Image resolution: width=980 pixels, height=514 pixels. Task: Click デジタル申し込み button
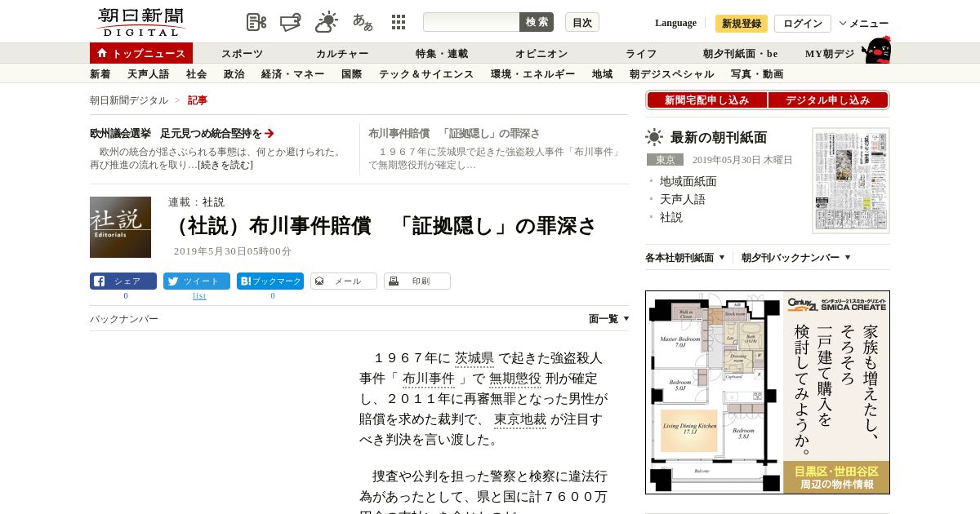point(828,100)
